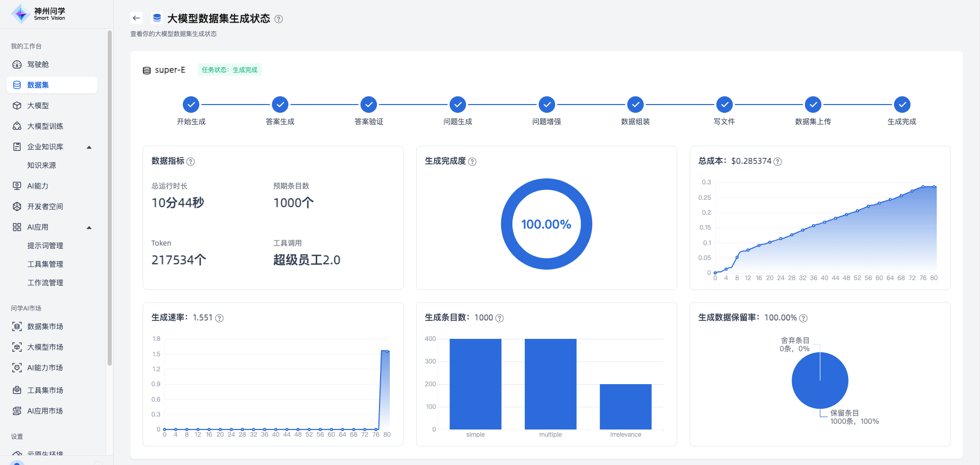Click the 开发者空间 icon
Viewport: 980px width, 465px height.
[17, 206]
